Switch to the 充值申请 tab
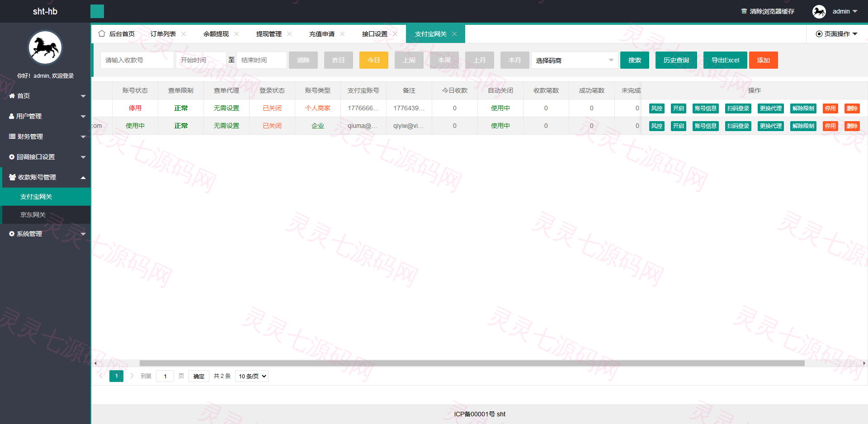The width and height of the screenshot is (868, 424). pyautogui.click(x=322, y=34)
